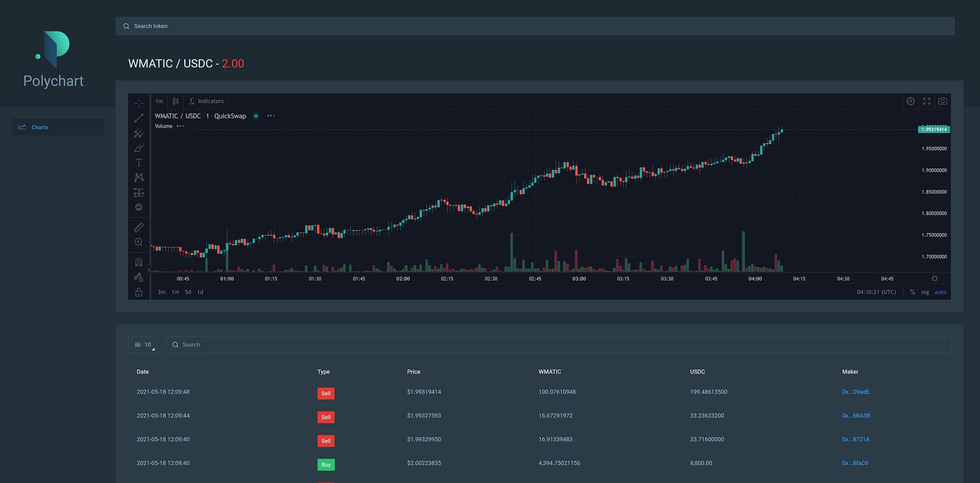Click the date 2021-05-18 12:09:44
The width and height of the screenshot is (980, 483).
point(163,416)
